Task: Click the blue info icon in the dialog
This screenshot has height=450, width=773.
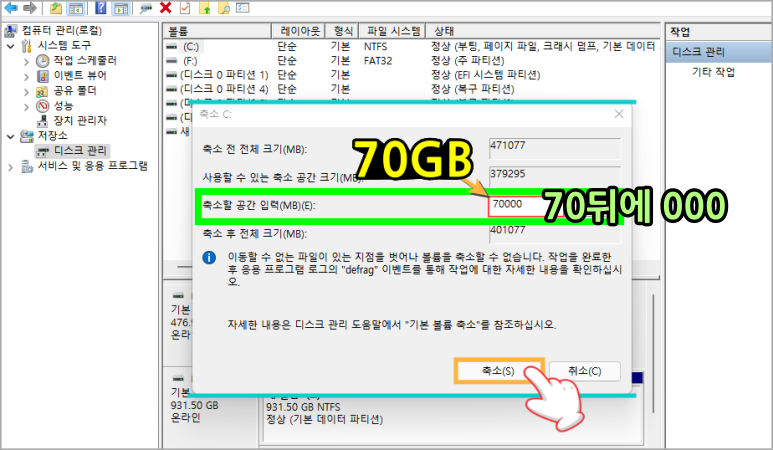Action: (209, 257)
